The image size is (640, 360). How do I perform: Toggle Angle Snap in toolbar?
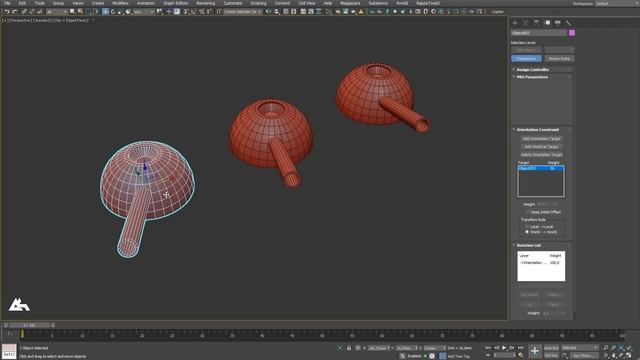[194, 12]
